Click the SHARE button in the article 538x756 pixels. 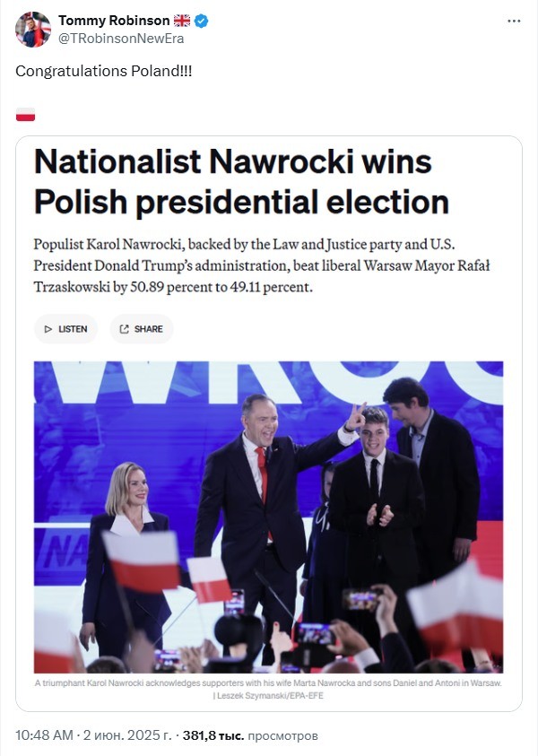pyautogui.click(x=142, y=329)
